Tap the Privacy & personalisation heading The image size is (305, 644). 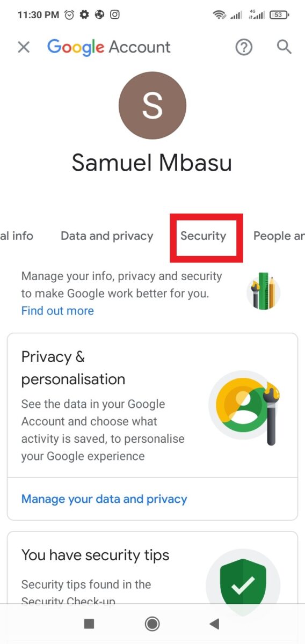click(73, 368)
